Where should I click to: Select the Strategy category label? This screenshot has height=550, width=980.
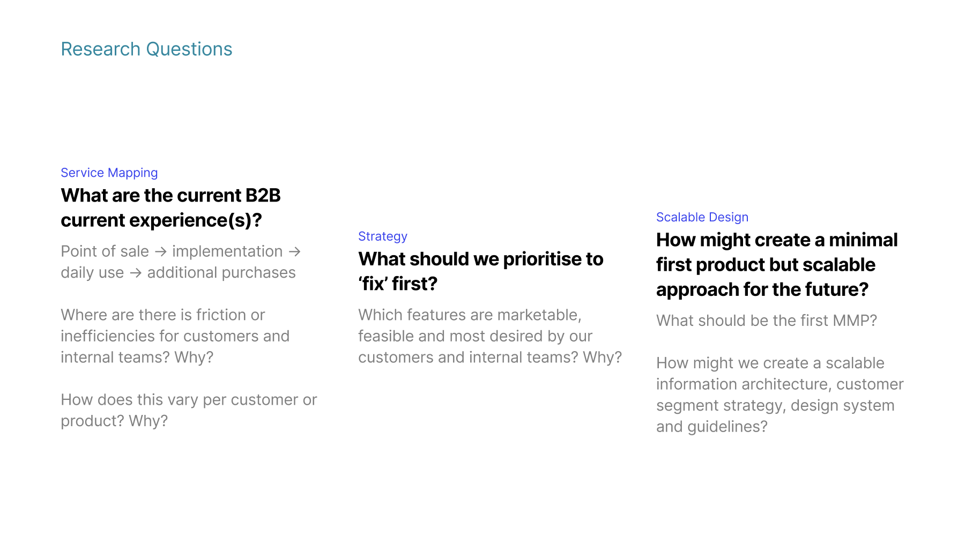(383, 236)
